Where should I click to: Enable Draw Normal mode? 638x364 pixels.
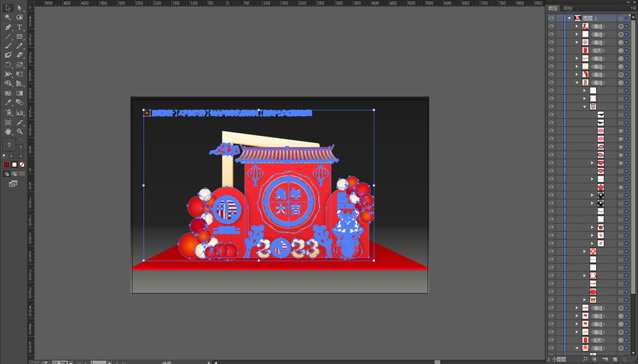click(x=6, y=174)
